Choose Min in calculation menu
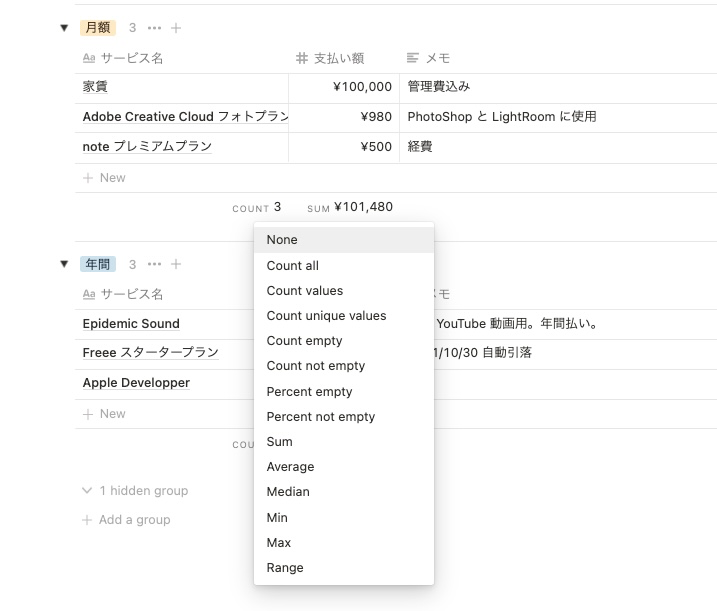 click(x=344, y=518)
